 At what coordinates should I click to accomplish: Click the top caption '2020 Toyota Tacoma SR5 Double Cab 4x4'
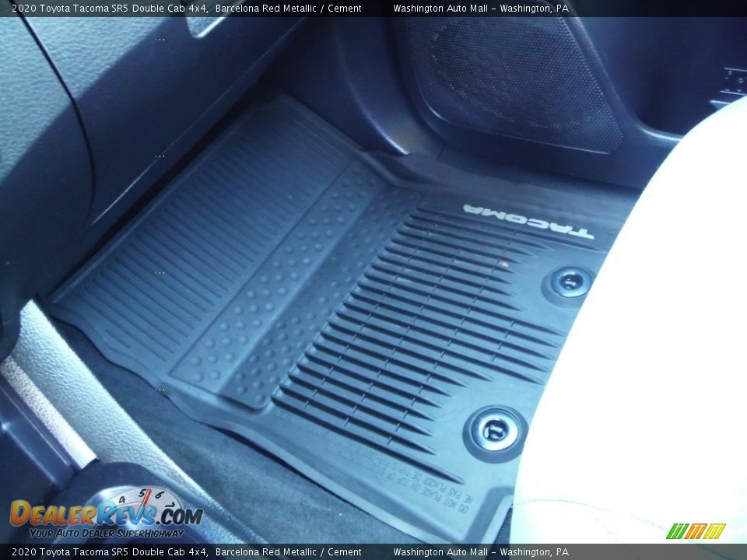pos(109,9)
